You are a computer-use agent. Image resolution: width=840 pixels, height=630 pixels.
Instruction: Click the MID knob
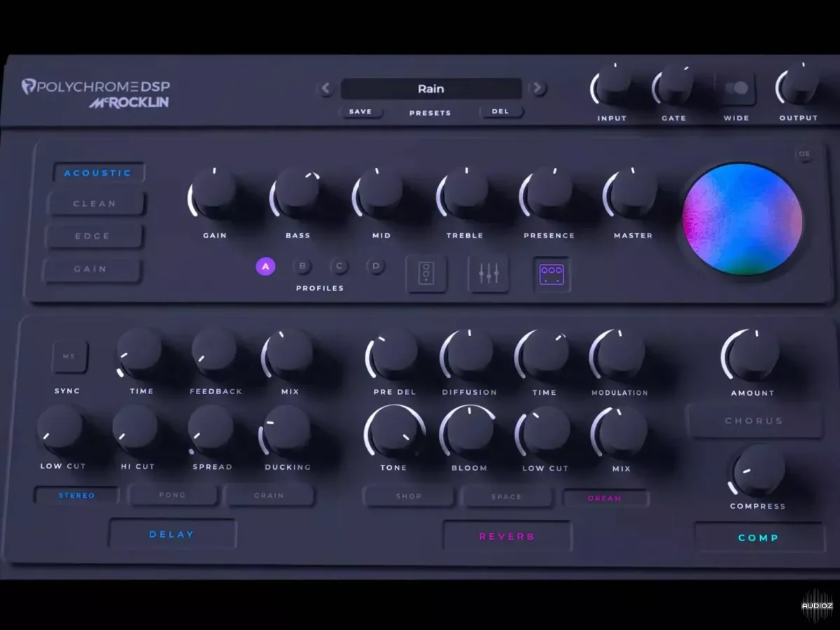coord(379,192)
